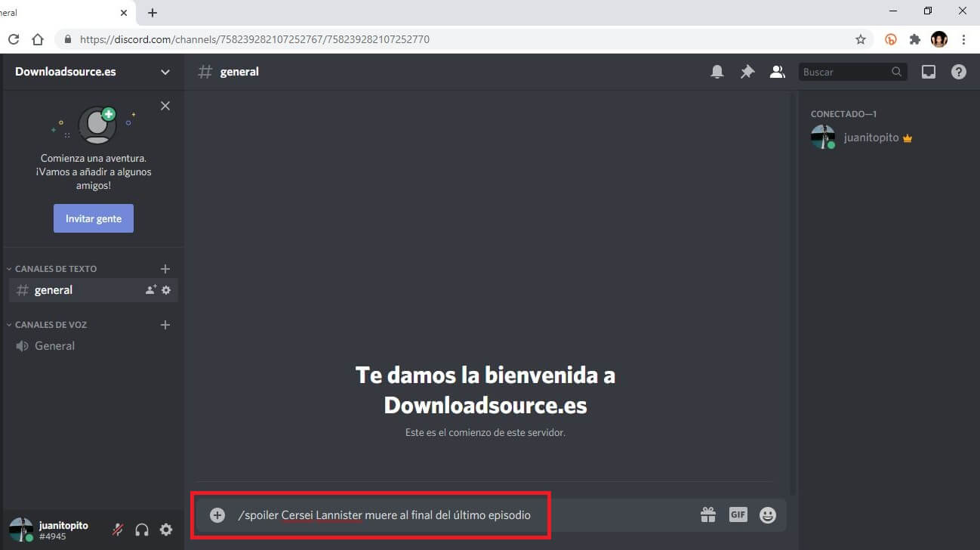Open help question mark icon
The width and height of the screenshot is (980, 550).
[x=959, y=72]
